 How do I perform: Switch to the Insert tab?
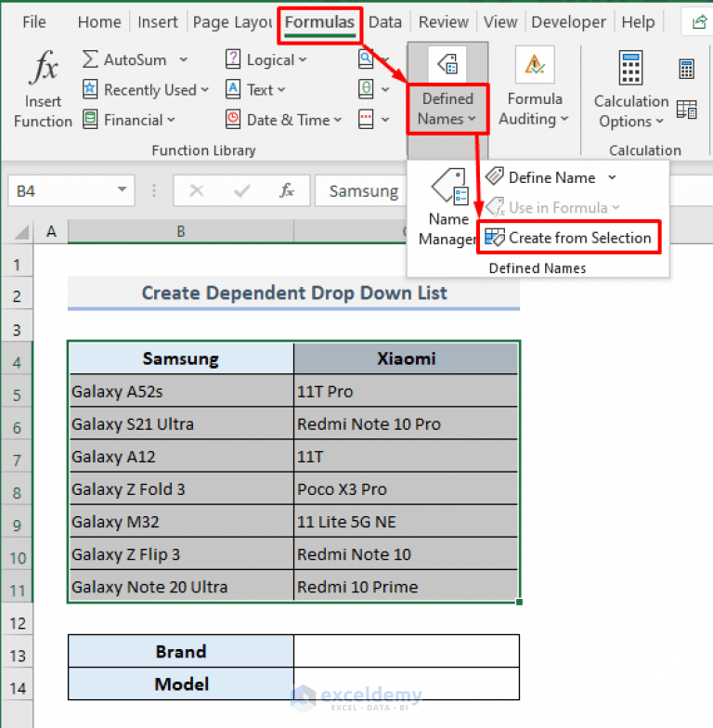point(158,22)
